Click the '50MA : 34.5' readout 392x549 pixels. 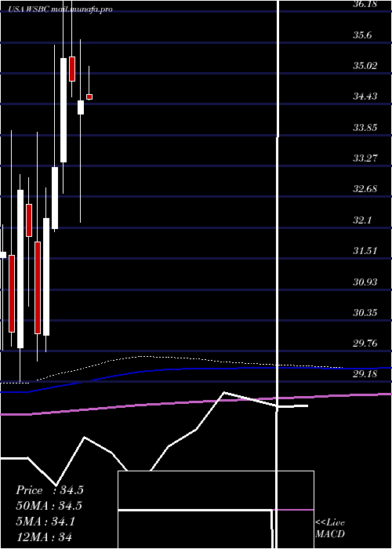click(x=49, y=506)
